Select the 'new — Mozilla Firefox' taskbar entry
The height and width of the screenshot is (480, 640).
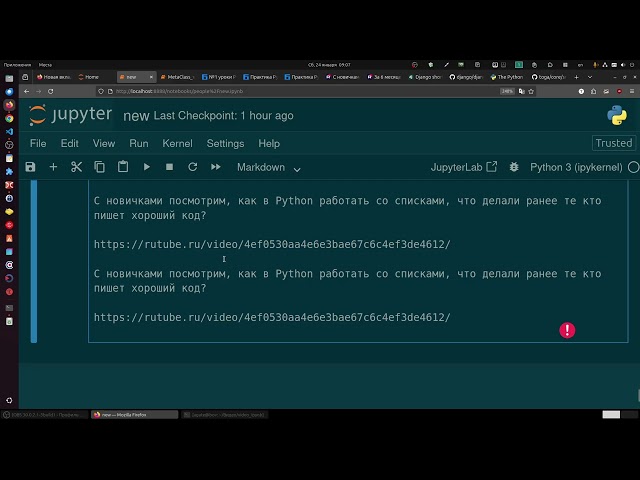coord(134,415)
